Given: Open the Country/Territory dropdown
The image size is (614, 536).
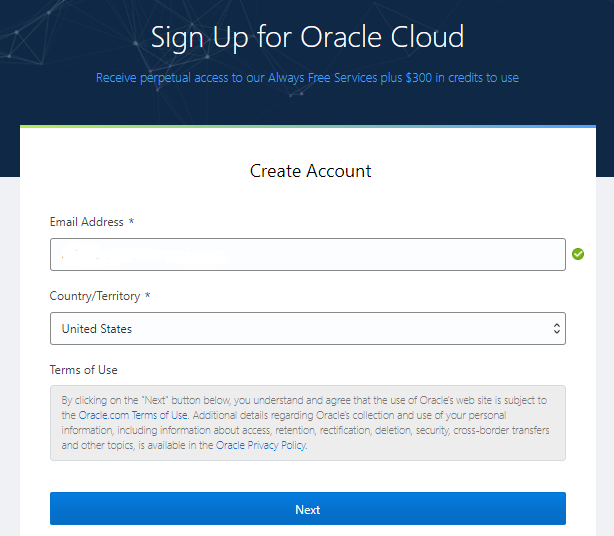Looking at the screenshot, I should pyautogui.click(x=307, y=328).
